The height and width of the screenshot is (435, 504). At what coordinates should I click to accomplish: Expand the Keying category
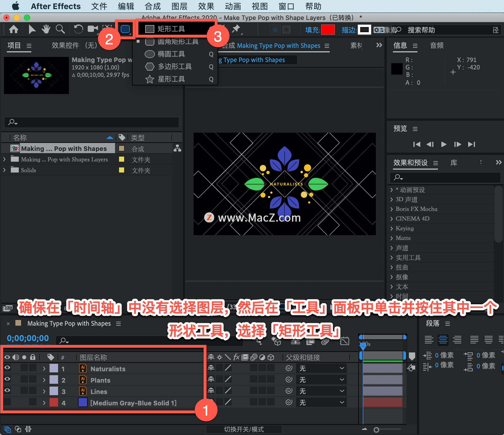392,228
